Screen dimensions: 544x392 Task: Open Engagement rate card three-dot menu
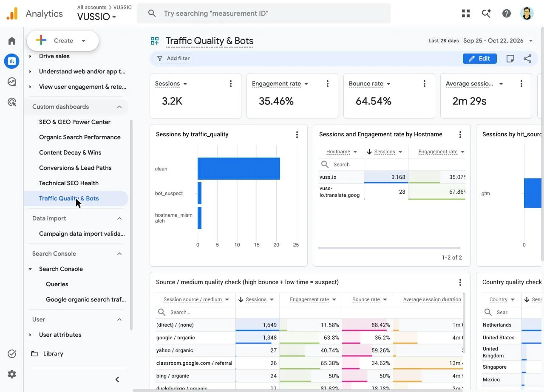328,84
